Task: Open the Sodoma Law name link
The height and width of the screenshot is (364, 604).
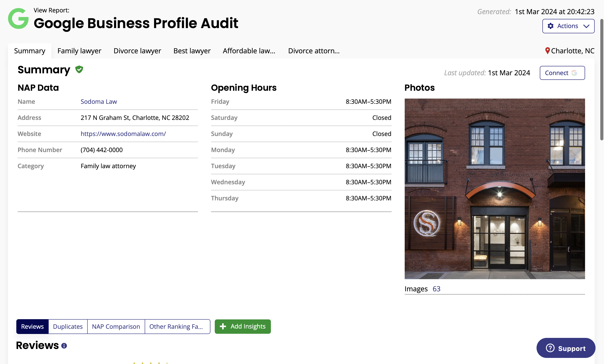Action: (x=99, y=101)
